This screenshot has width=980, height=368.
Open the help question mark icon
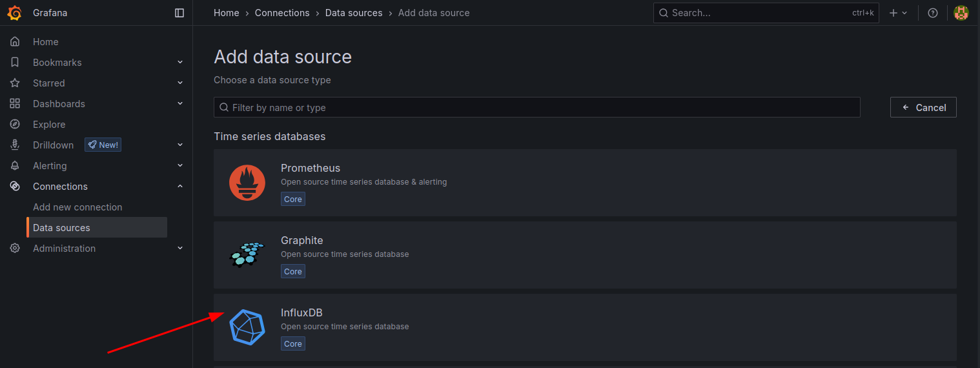[932, 13]
